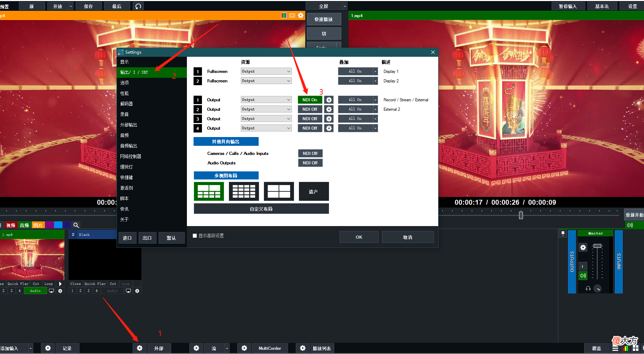644x354 pixels.
Task: Open Output 4 source dropdown
Action: [266, 128]
